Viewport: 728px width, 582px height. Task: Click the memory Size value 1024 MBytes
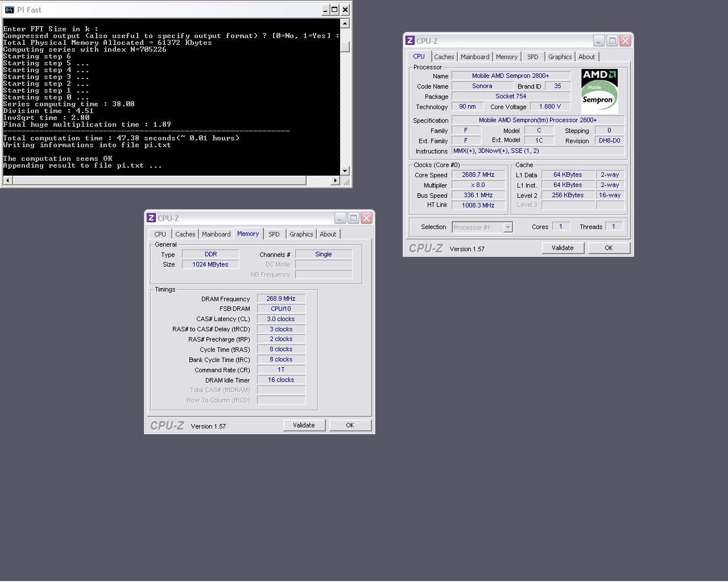210,264
